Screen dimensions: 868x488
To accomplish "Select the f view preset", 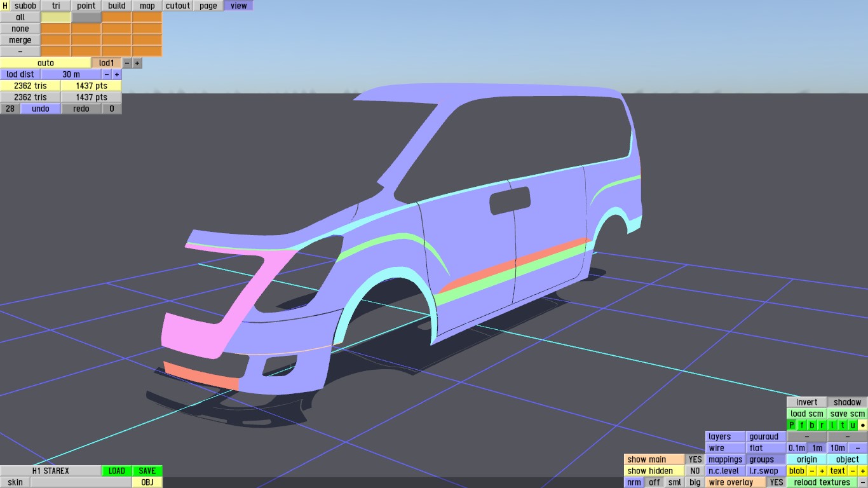I will tap(802, 425).
